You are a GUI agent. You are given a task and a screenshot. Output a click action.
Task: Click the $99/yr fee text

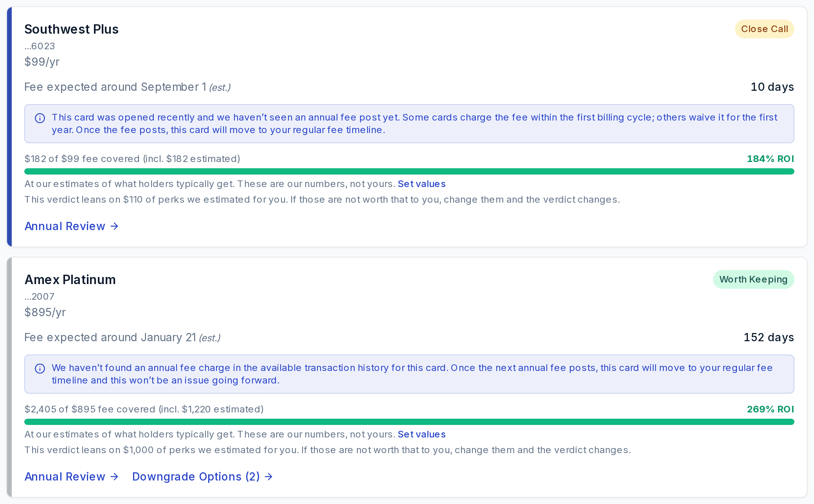42,62
